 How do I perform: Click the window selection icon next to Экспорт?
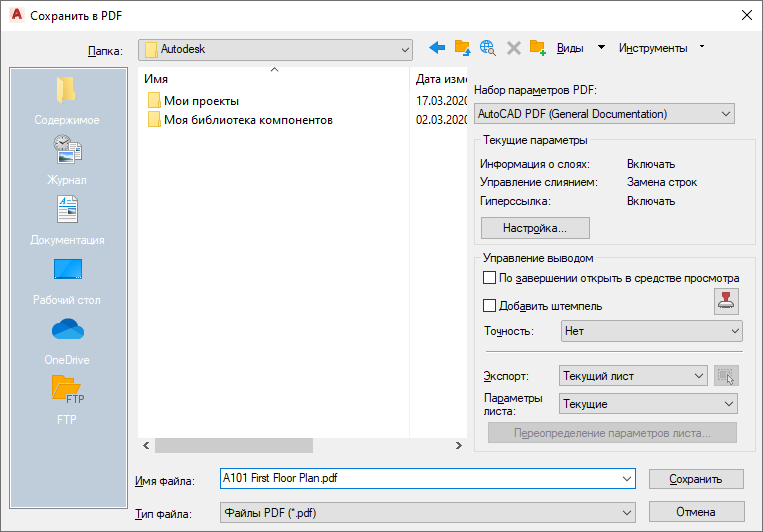pos(726,376)
